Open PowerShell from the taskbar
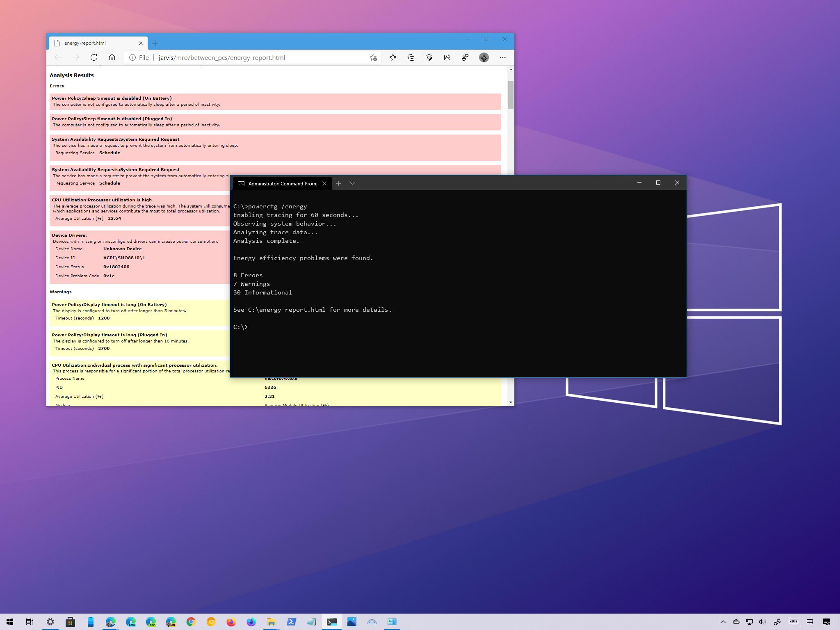 pyautogui.click(x=292, y=621)
